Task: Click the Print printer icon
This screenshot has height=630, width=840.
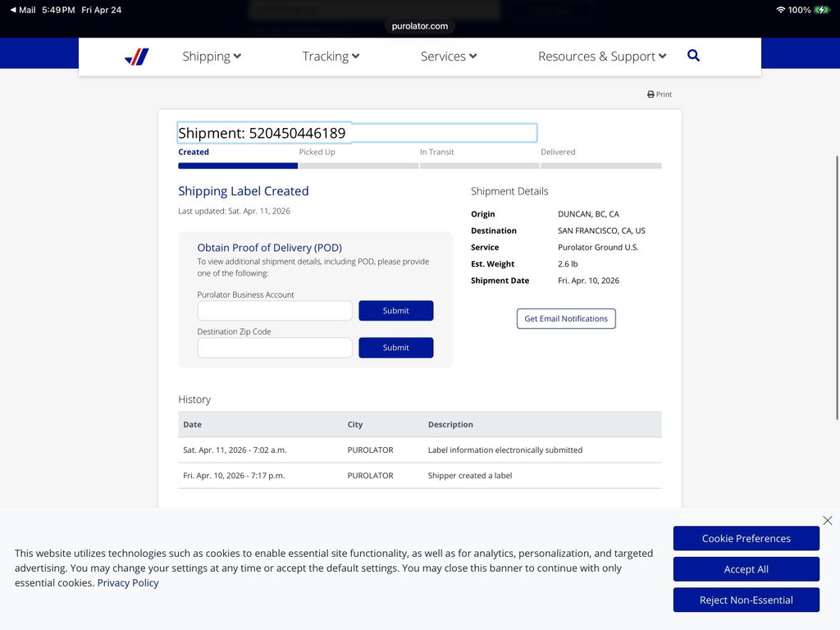Action: 651,94
